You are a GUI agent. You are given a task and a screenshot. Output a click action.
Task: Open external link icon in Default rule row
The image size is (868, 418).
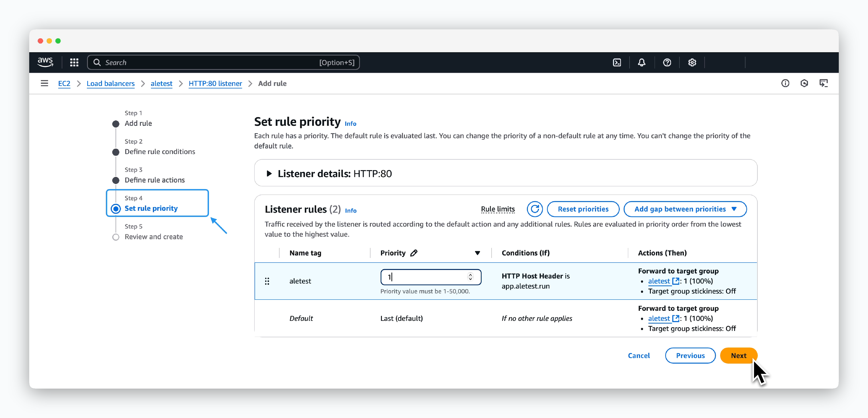(675, 318)
